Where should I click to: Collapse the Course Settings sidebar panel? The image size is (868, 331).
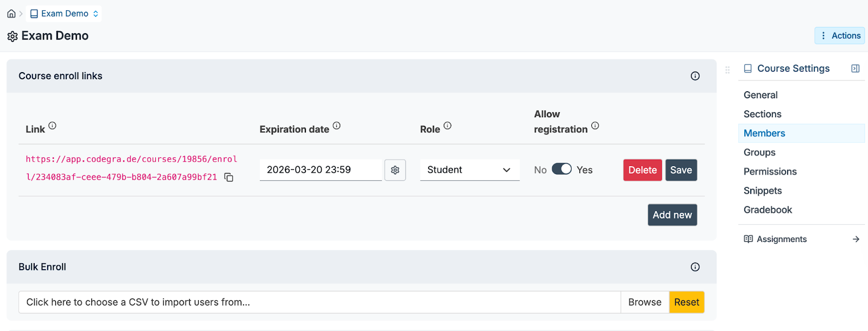pos(856,68)
